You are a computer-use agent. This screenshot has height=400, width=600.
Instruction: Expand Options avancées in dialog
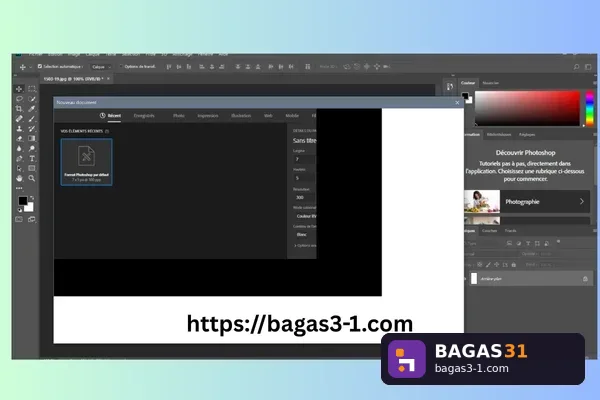point(305,246)
